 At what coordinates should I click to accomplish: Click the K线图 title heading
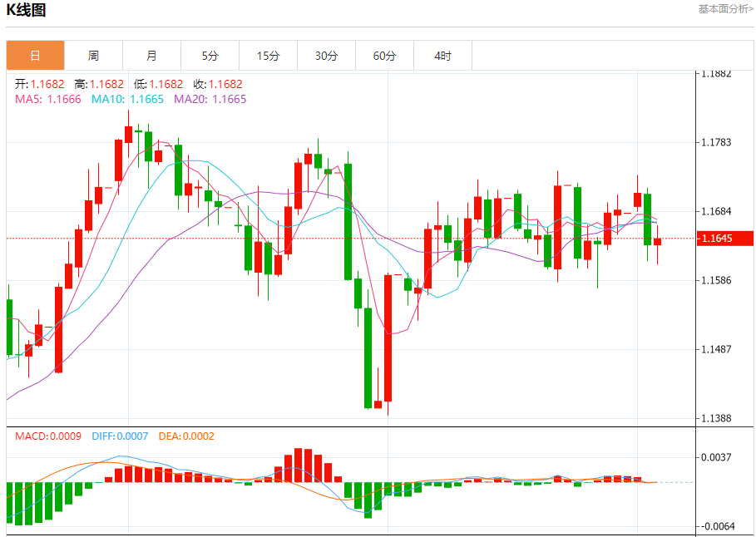(x=26, y=10)
